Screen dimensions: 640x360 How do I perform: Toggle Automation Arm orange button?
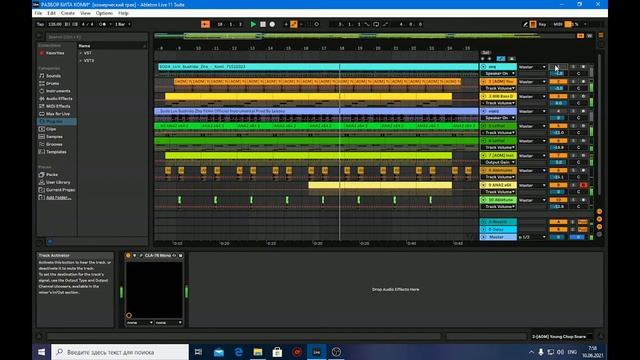293,24
